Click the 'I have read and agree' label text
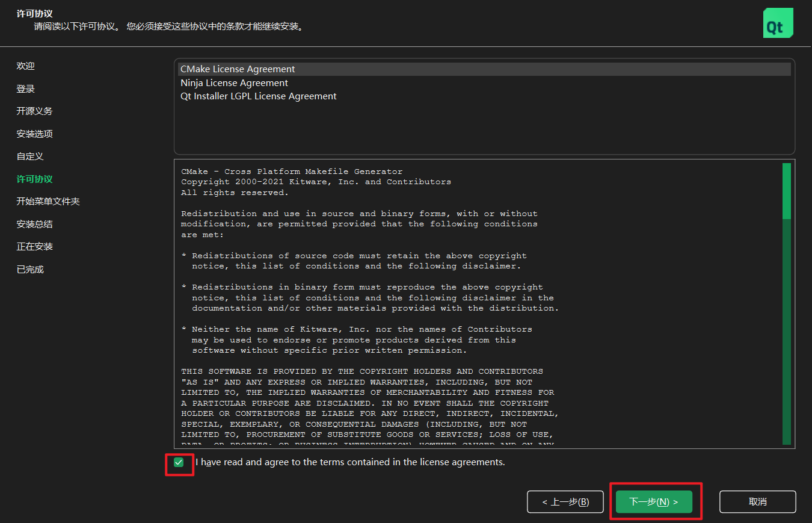812x523 pixels. pyautogui.click(x=350, y=462)
